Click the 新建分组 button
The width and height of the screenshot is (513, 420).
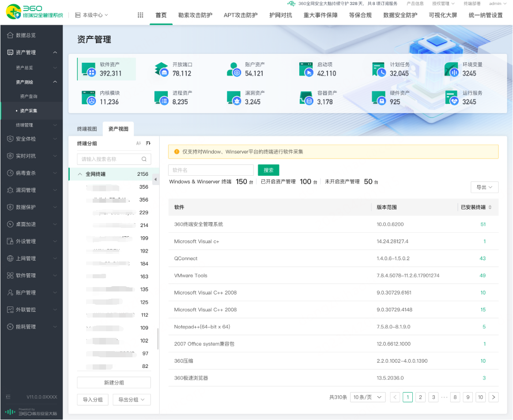[114, 382]
